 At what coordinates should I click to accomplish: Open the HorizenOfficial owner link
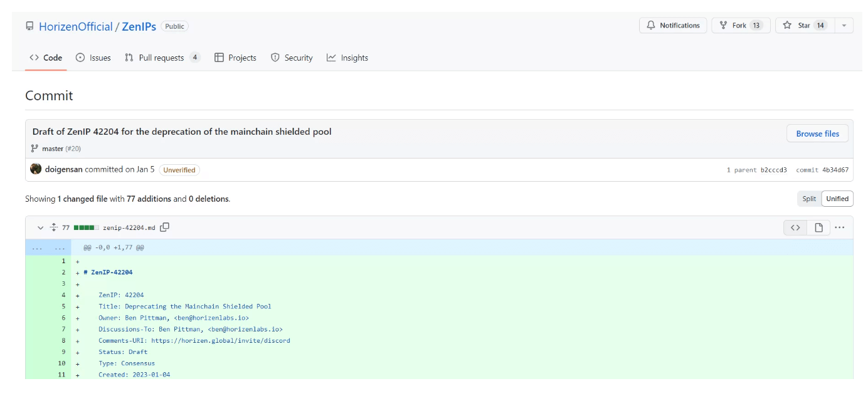[x=76, y=26]
